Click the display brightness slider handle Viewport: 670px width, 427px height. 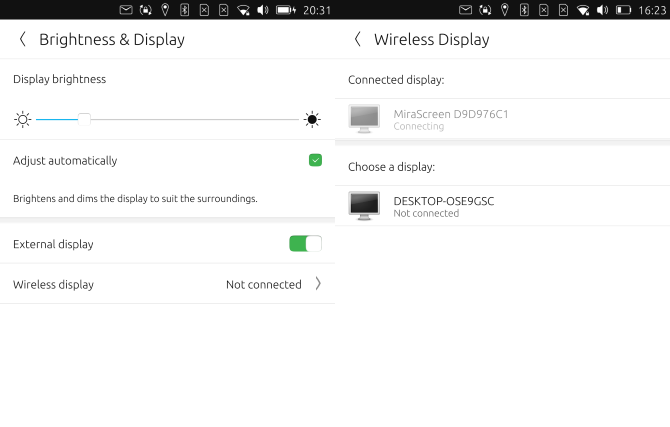tap(84, 119)
